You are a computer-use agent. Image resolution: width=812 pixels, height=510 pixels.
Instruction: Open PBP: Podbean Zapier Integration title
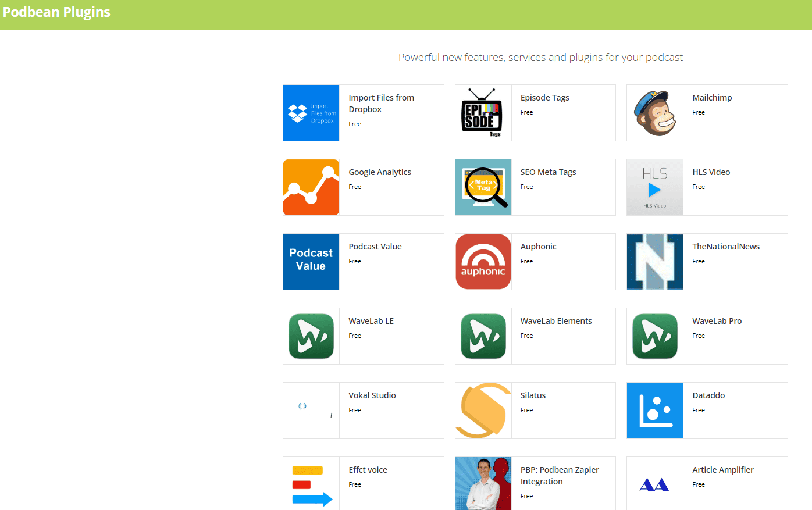(560, 476)
